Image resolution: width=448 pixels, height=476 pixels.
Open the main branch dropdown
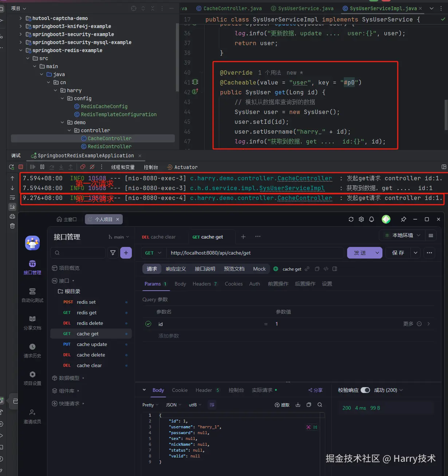[x=119, y=237]
